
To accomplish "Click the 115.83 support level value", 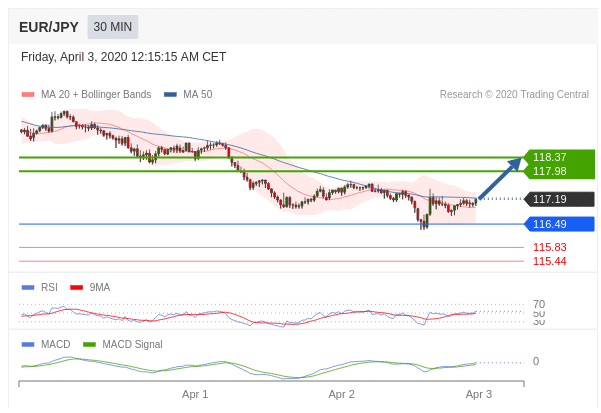I will (x=550, y=247).
